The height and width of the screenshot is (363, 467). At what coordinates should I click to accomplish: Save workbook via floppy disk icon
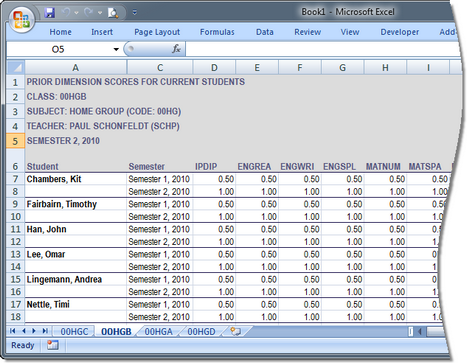pyautogui.click(x=50, y=13)
